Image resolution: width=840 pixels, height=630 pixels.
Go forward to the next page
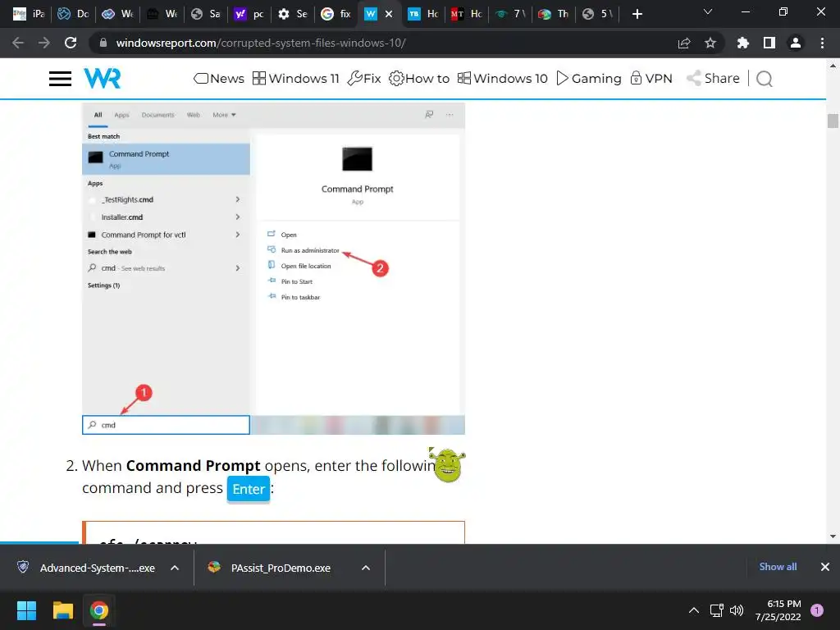tap(44, 43)
